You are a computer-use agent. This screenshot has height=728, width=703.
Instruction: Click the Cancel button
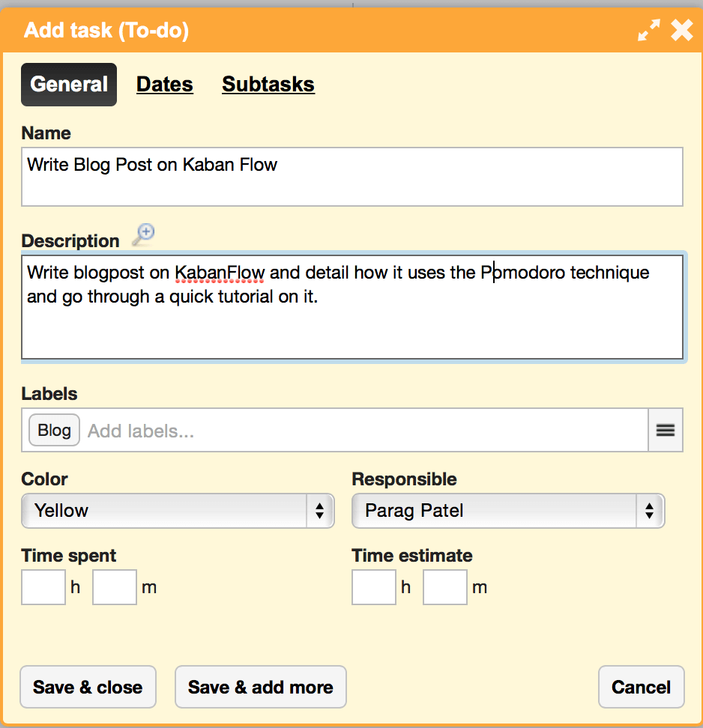[x=642, y=687]
